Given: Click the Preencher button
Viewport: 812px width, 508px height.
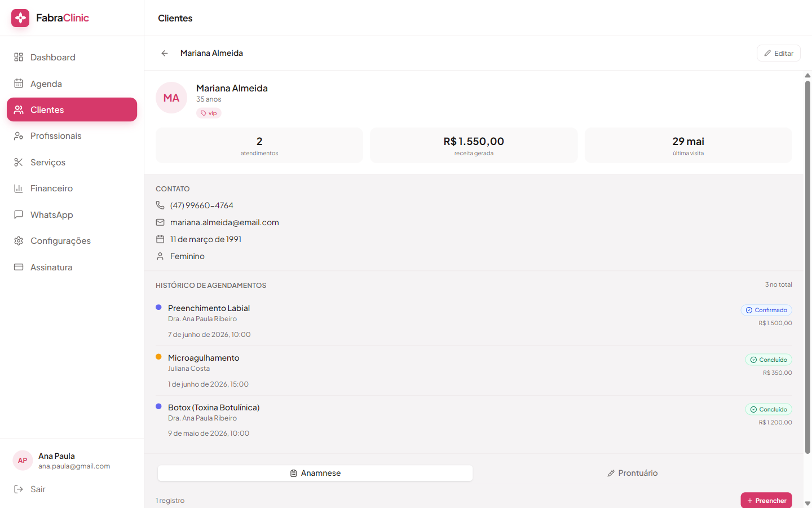Looking at the screenshot, I should click(x=766, y=501).
